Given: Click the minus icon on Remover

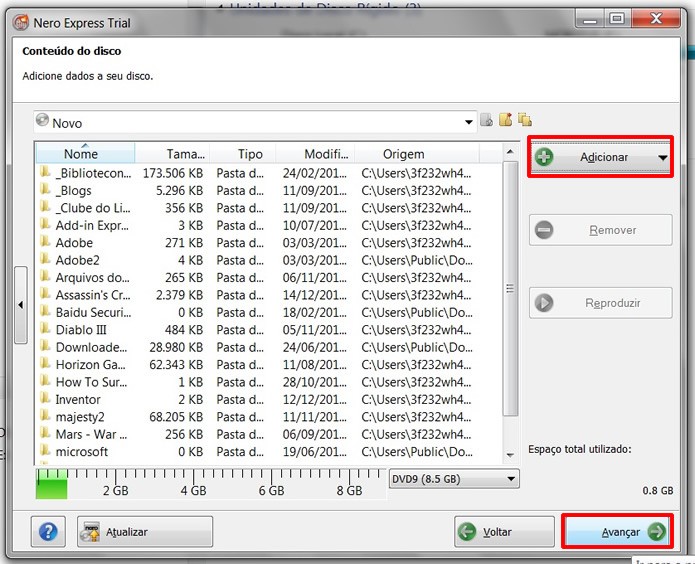Looking at the screenshot, I should click(544, 230).
